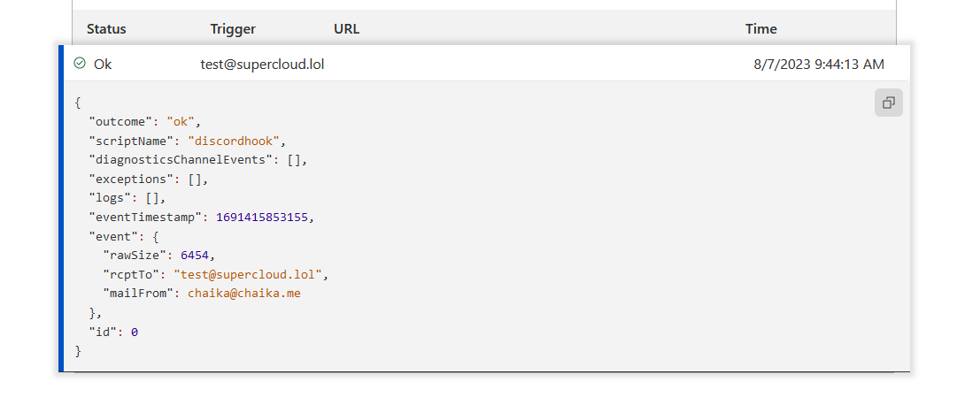Click the copy JSON icon button
This screenshot has height=405, width=980.
point(888,103)
